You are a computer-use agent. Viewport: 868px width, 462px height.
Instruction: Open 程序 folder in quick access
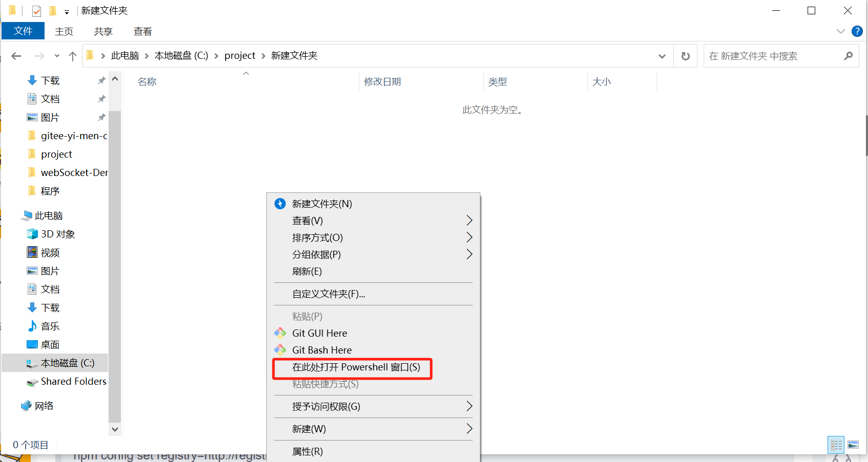[44, 191]
